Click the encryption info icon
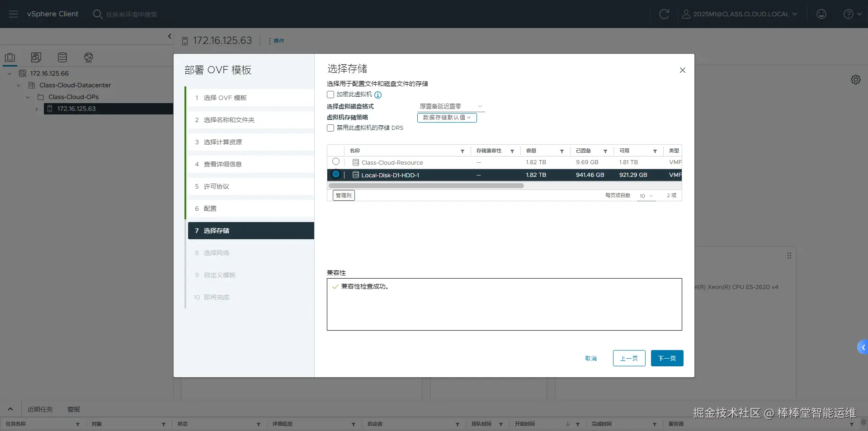 (378, 95)
